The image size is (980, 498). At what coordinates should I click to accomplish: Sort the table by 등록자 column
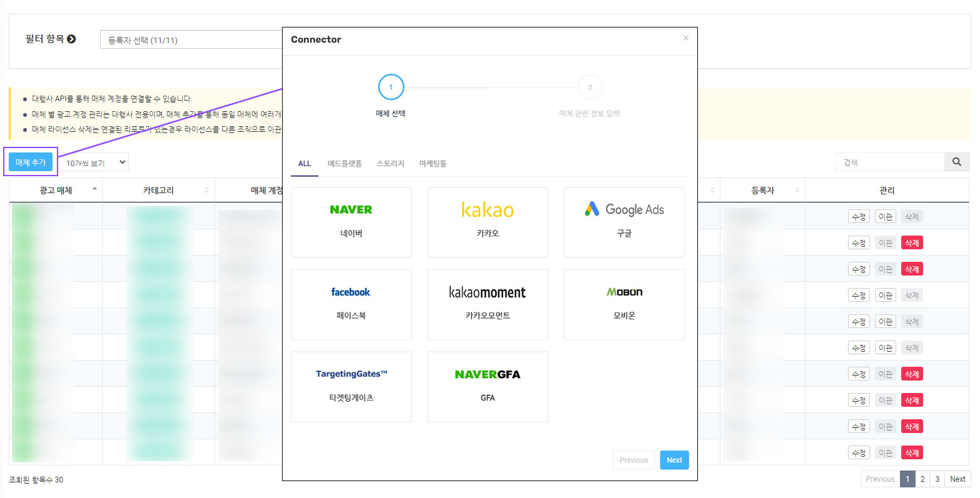point(762,190)
